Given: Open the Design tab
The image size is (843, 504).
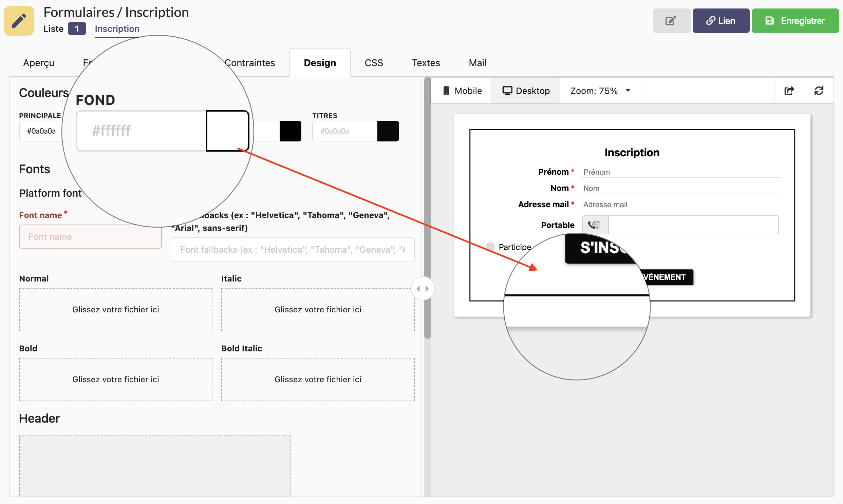Looking at the screenshot, I should [x=319, y=63].
